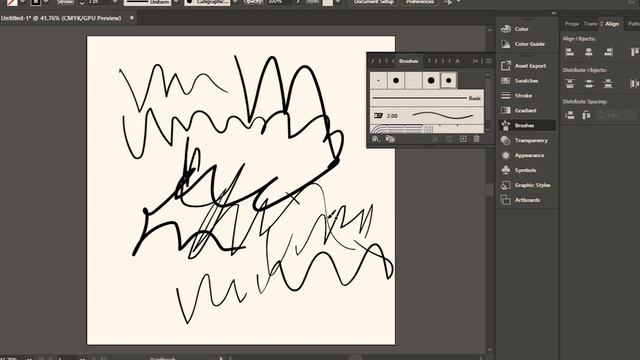Select the smallest dot calligraphic brush
Screen dimensions: 640x360
[x=378, y=80]
